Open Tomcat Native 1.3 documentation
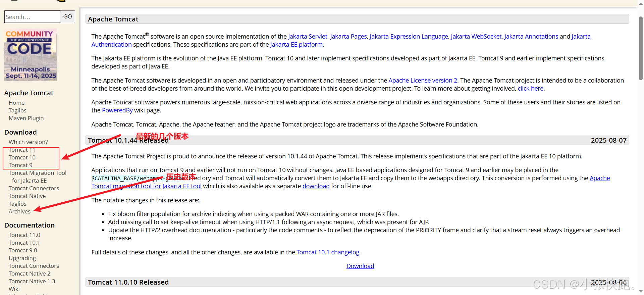This screenshot has height=295, width=644. [x=32, y=281]
